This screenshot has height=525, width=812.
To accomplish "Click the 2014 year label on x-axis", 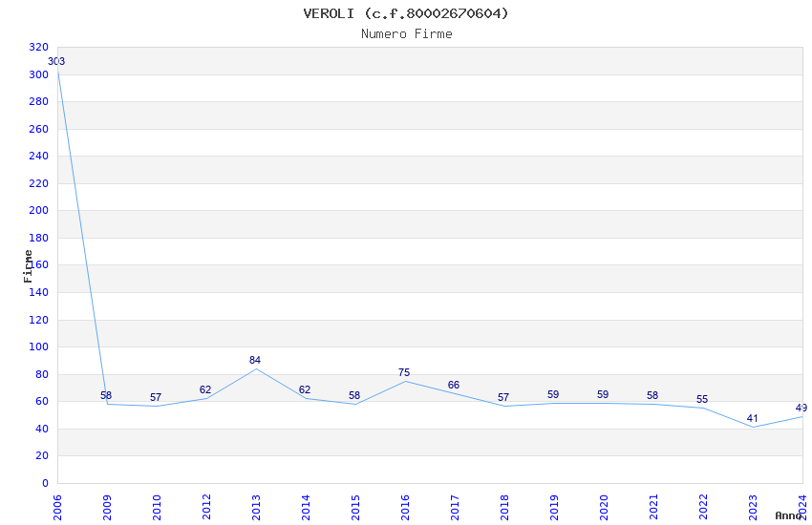I will tap(306, 508).
